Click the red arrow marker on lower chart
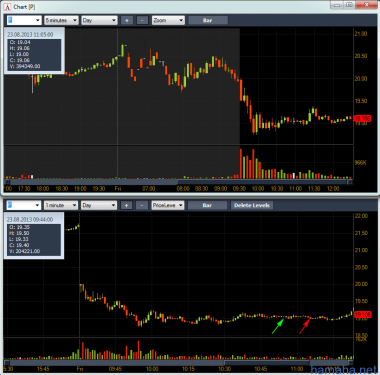The width and height of the screenshot is (380, 375). point(305,326)
